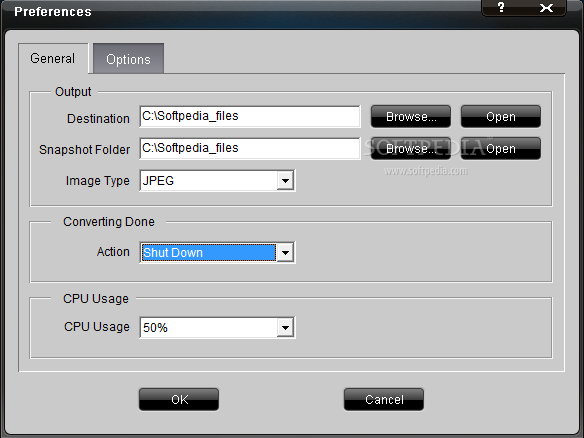The height and width of the screenshot is (438, 584).
Task: Click the Destination label
Action: coord(98,119)
